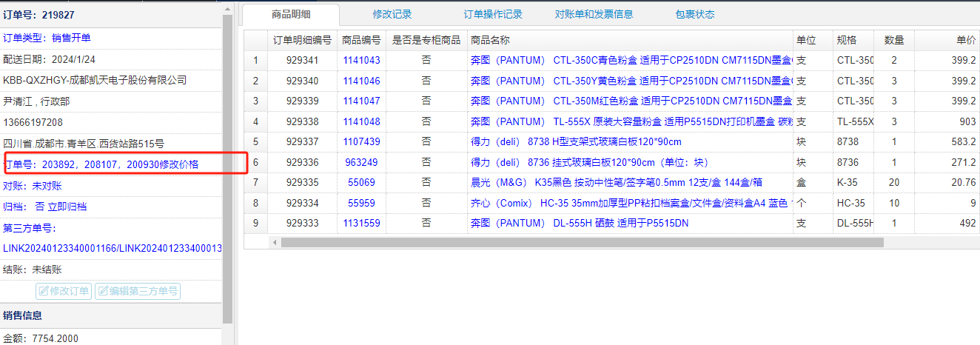Click the 规格 column header
Screen dimensions: 980x345
coord(853,40)
